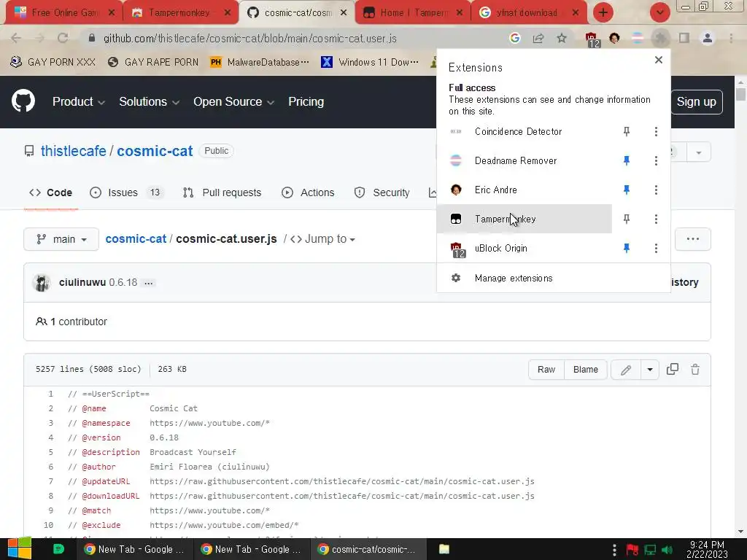This screenshot has width=747, height=560.
Task: Open the Pricing page
Action: coord(306,102)
